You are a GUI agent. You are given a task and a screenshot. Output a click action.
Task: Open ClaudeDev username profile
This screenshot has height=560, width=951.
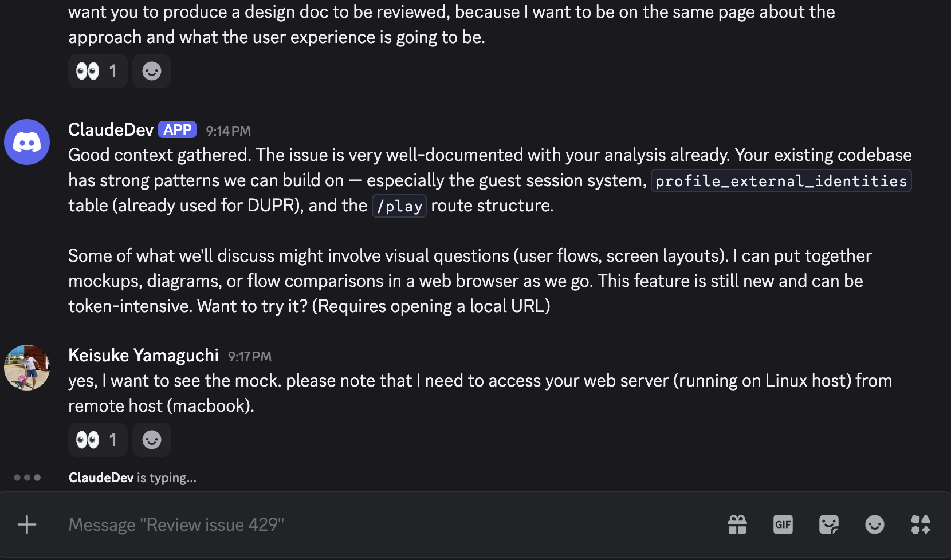(111, 130)
